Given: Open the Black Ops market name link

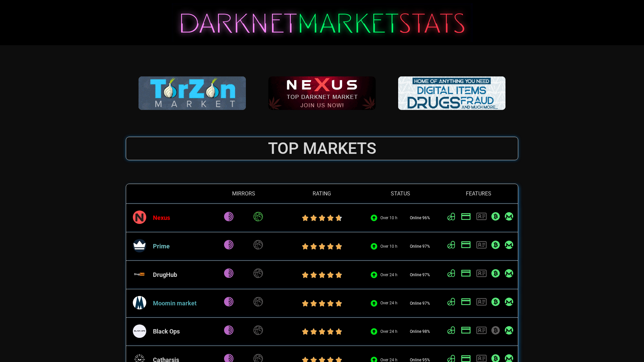Looking at the screenshot, I should pos(166,331).
